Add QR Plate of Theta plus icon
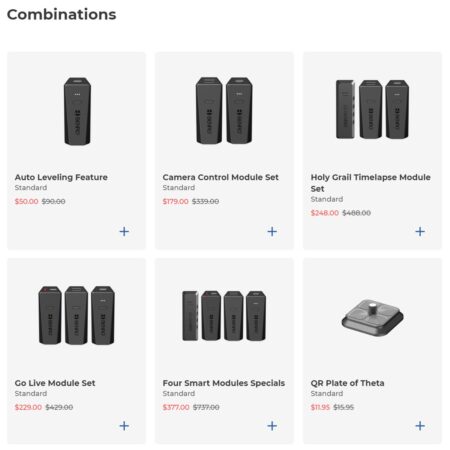The width and height of the screenshot is (450, 450). pos(420,426)
